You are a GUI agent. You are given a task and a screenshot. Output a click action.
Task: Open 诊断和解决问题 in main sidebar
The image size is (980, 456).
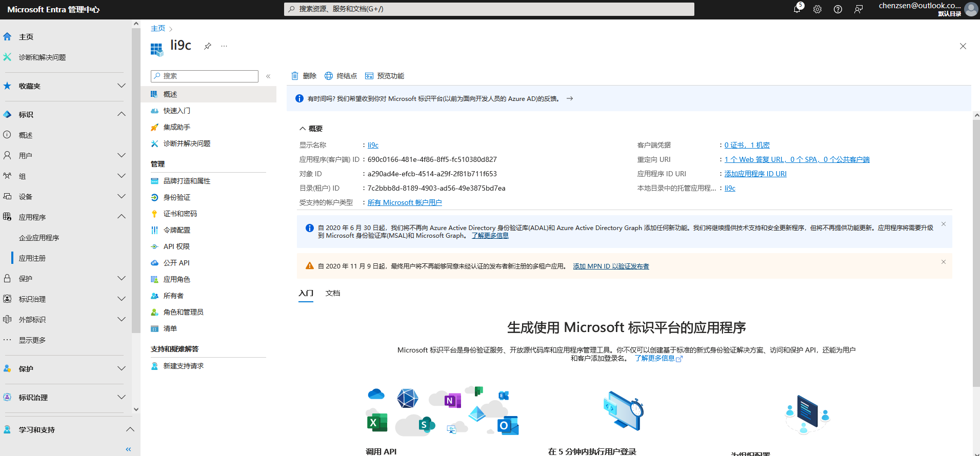click(x=42, y=57)
